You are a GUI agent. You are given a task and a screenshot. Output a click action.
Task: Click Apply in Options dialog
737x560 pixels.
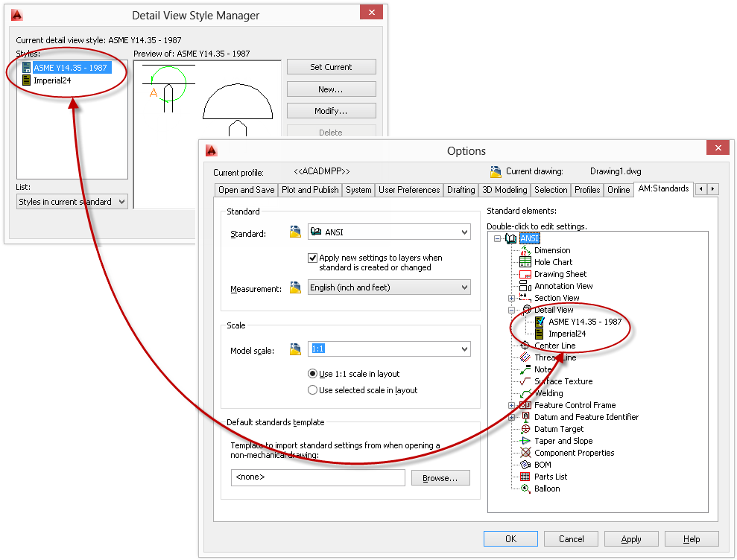(631, 539)
